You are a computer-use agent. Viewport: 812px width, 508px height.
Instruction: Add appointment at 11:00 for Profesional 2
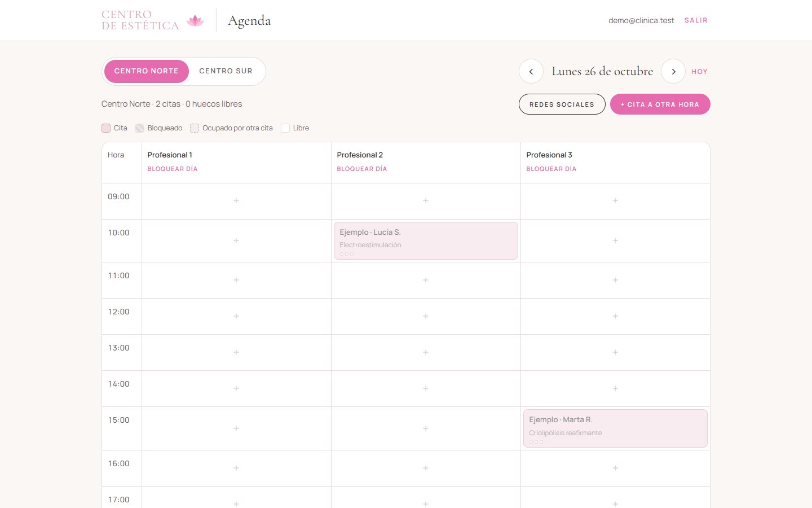(426, 280)
